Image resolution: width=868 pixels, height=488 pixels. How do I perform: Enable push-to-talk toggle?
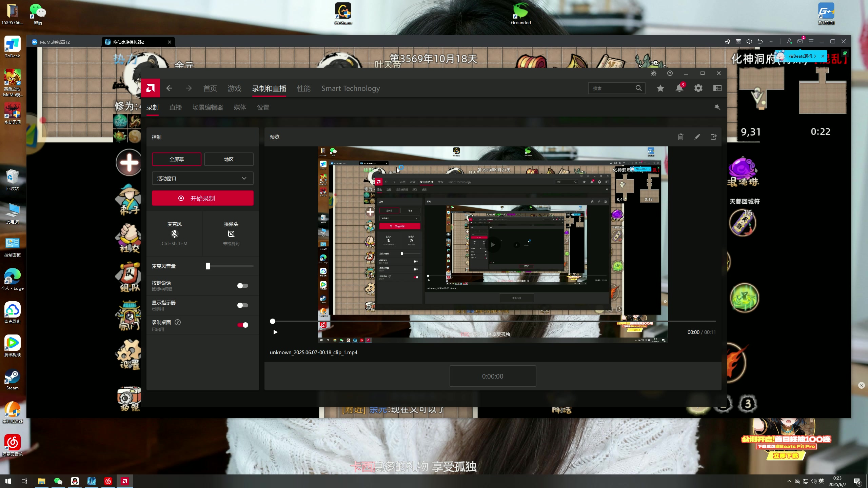pos(242,286)
